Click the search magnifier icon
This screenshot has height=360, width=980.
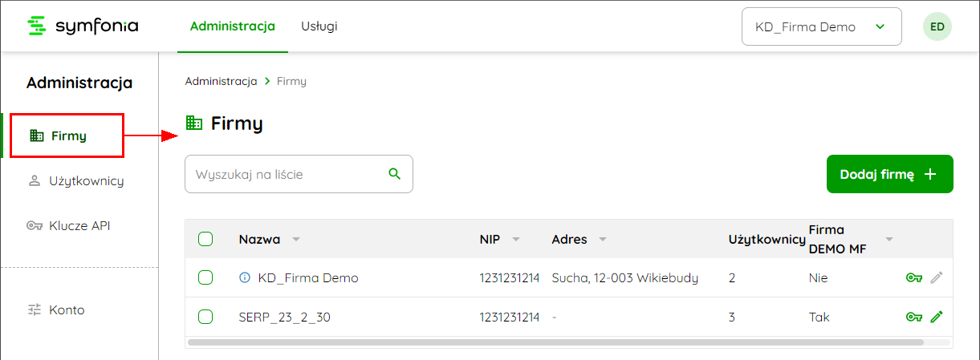394,173
